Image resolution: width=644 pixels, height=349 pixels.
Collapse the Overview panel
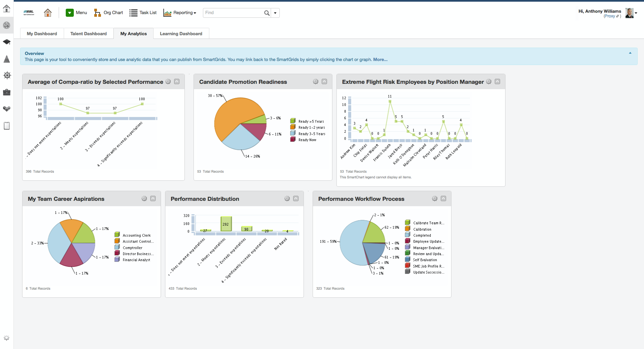(630, 53)
